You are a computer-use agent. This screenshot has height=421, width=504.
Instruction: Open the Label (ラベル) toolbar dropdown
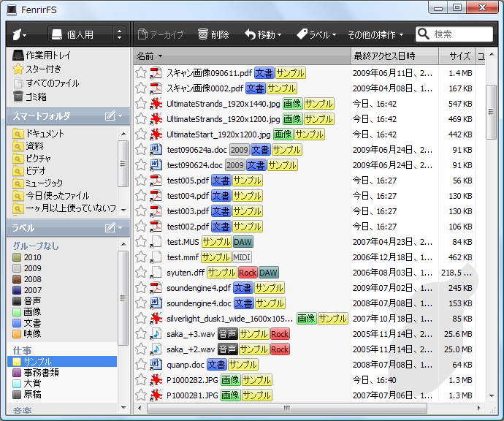pyautogui.click(x=316, y=34)
